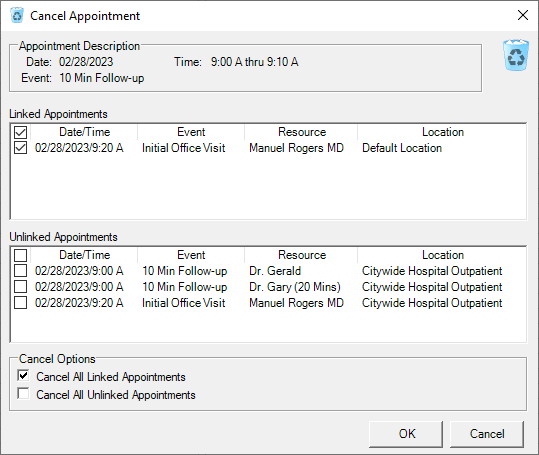Check unlinked Manuel Rogers MD Citywide appointment
Image resolution: width=539 pixels, height=455 pixels.
(21, 303)
